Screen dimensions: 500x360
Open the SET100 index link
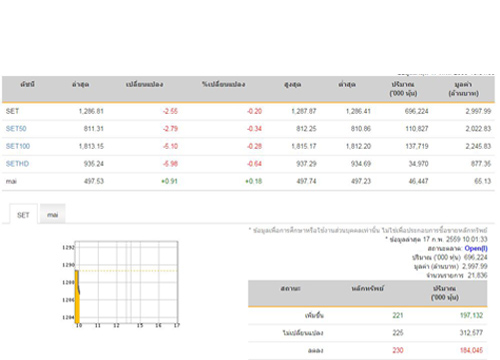pyautogui.click(x=18, y=146)
